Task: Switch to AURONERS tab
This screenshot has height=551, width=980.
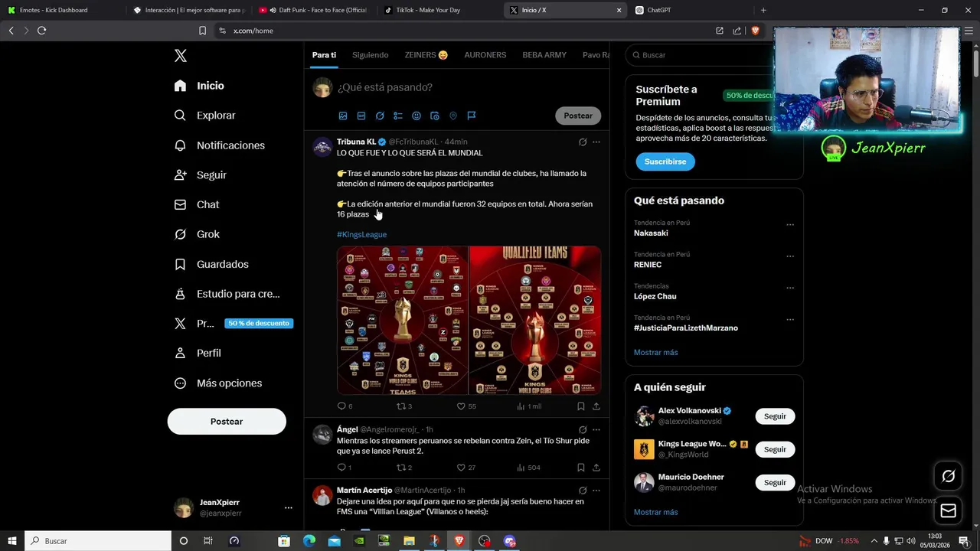Action: [x=485, y=55]
